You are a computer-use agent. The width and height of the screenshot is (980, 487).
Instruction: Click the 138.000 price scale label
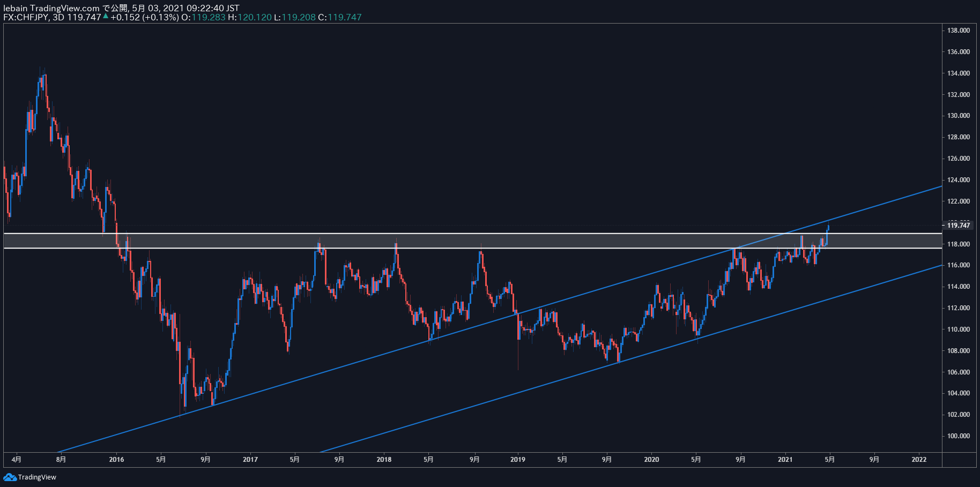(959, 31)
